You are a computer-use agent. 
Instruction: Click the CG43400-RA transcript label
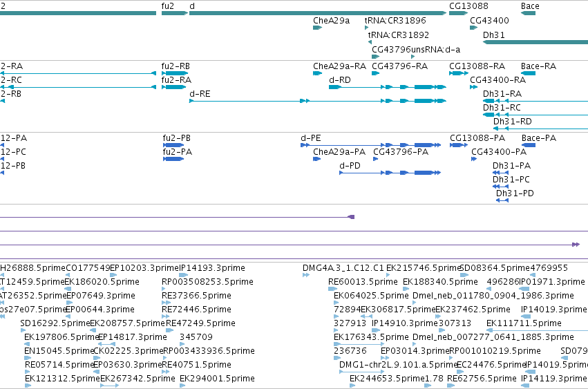tap(498, 80)
